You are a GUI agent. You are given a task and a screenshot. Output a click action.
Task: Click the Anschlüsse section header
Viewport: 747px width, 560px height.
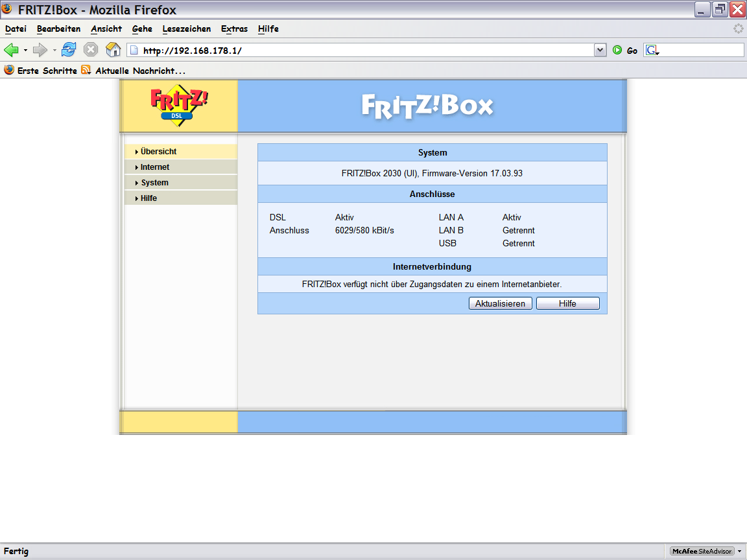[432, 194]
